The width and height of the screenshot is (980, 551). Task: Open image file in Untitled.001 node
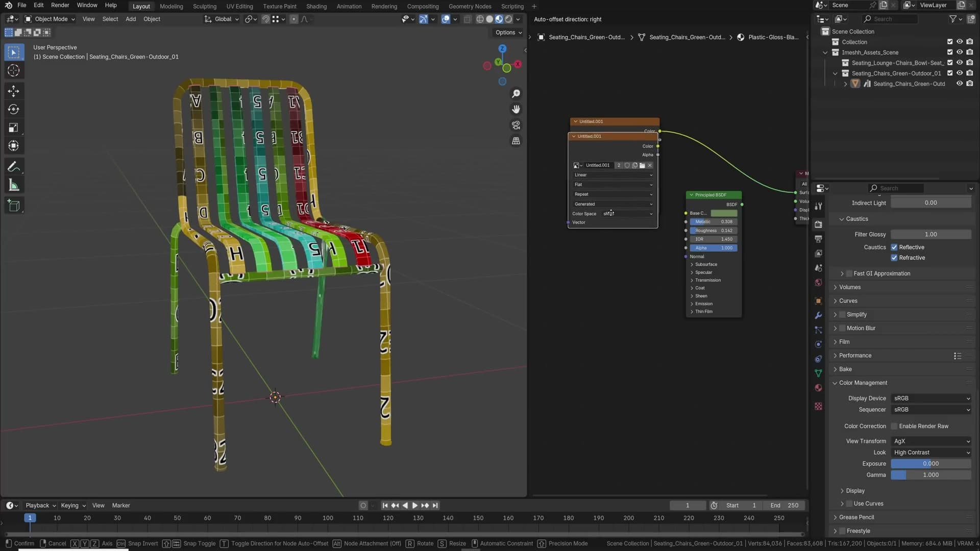point(642,165)
